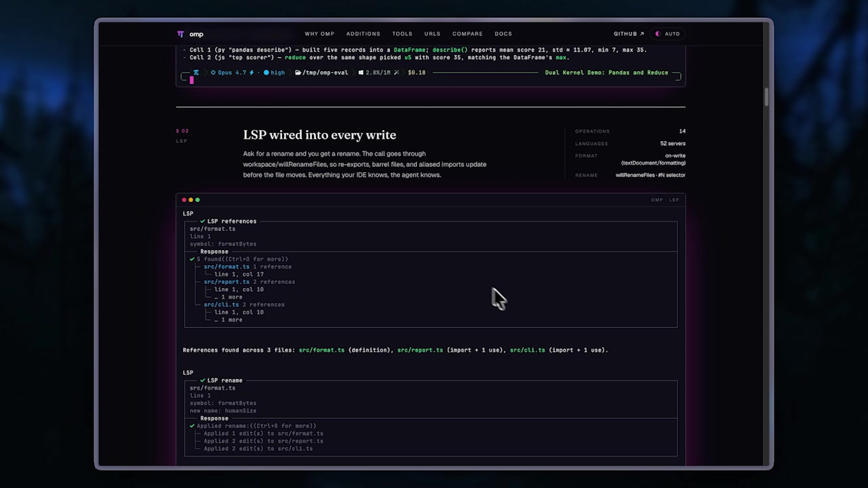The height and width of the screenshot is (488, 868).
Task: Click the 'LSP wired into every write' heading
Action: point(319,135)
